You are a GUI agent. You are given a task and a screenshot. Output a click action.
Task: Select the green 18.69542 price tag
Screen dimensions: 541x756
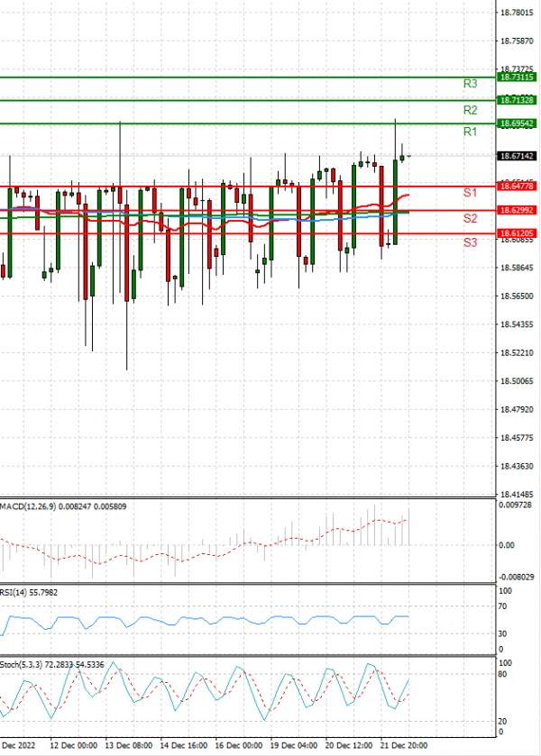click(517, 124)
